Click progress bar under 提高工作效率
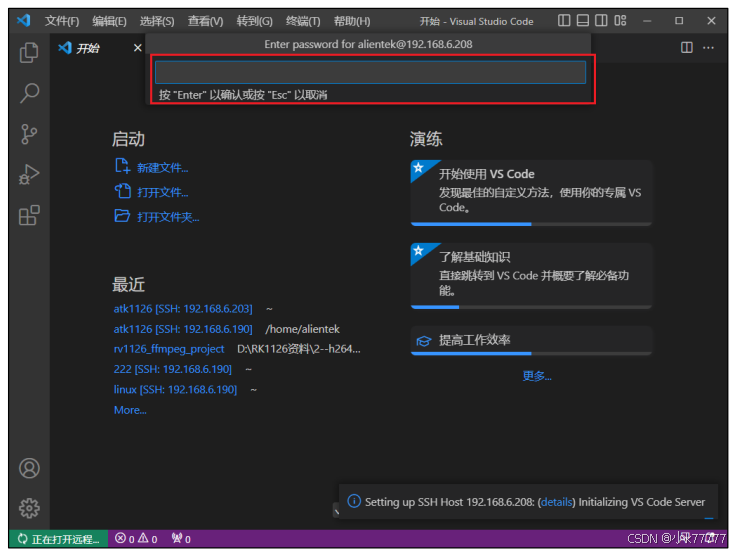The width and height of the screenshot is (744, 552). coord(531,353)
